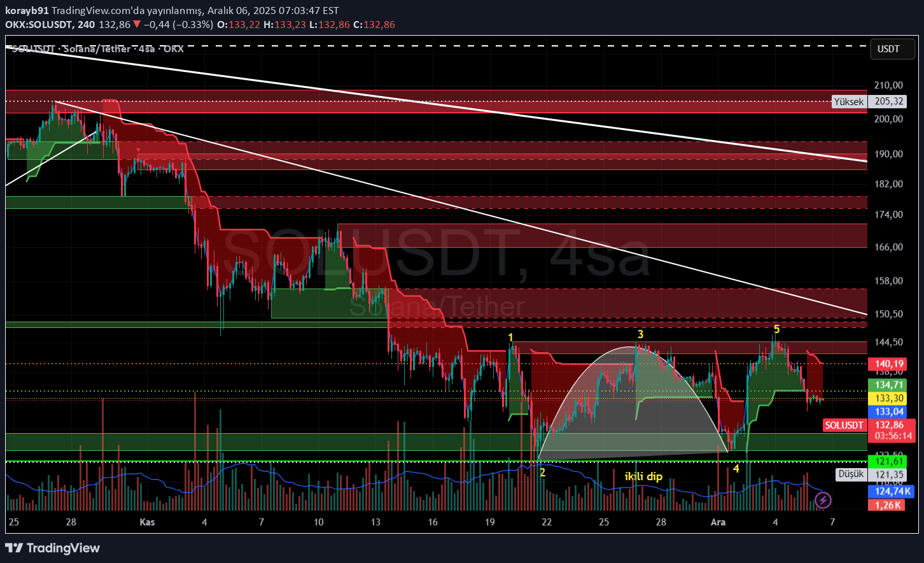Click the 'Kas' month label on time axis
This screenshot has height=563, width=924.
click(147, 522)
